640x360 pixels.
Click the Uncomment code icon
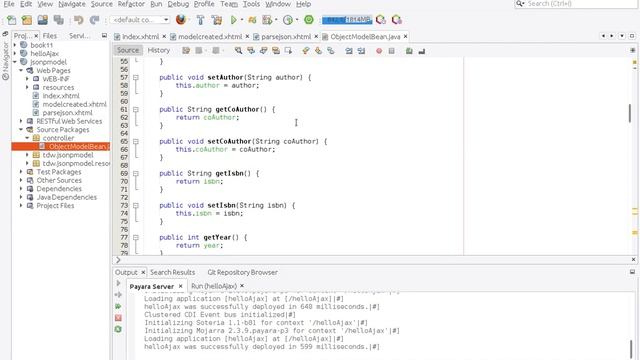422,51
